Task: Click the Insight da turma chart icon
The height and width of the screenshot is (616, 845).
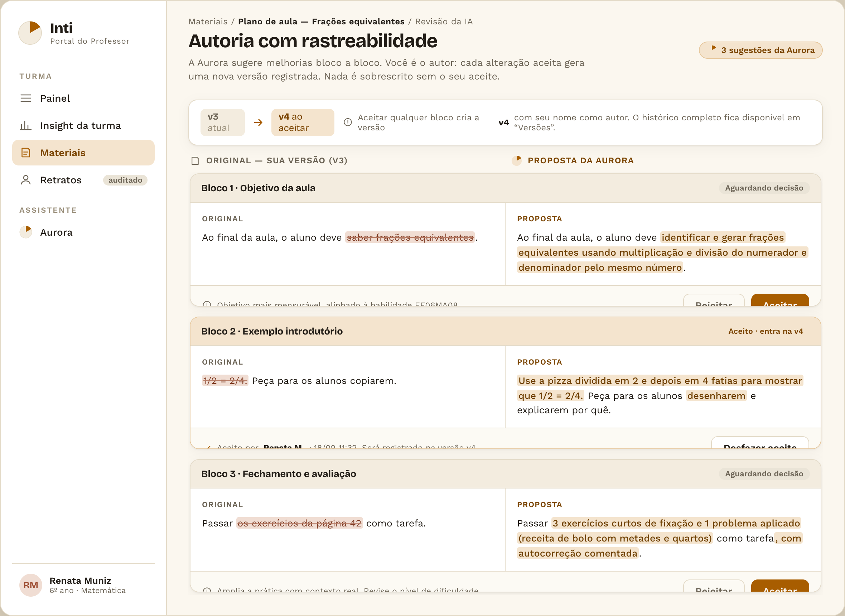Action: 26,125
